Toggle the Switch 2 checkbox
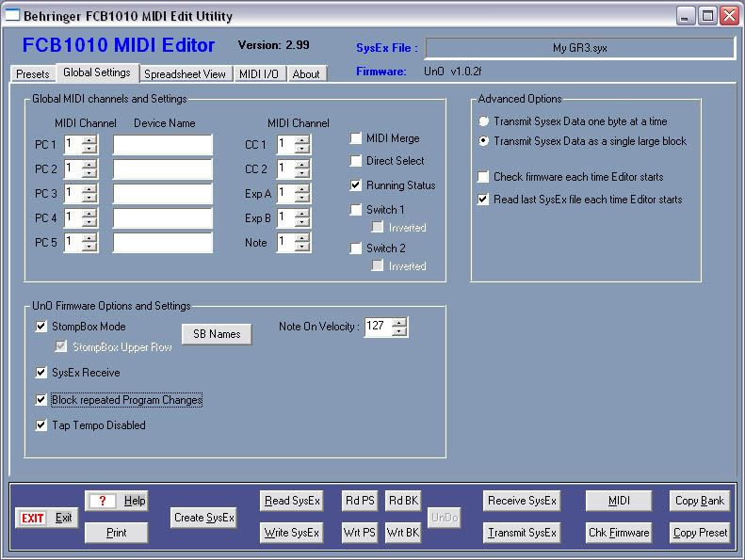745x560 pixels. [355, 248]
